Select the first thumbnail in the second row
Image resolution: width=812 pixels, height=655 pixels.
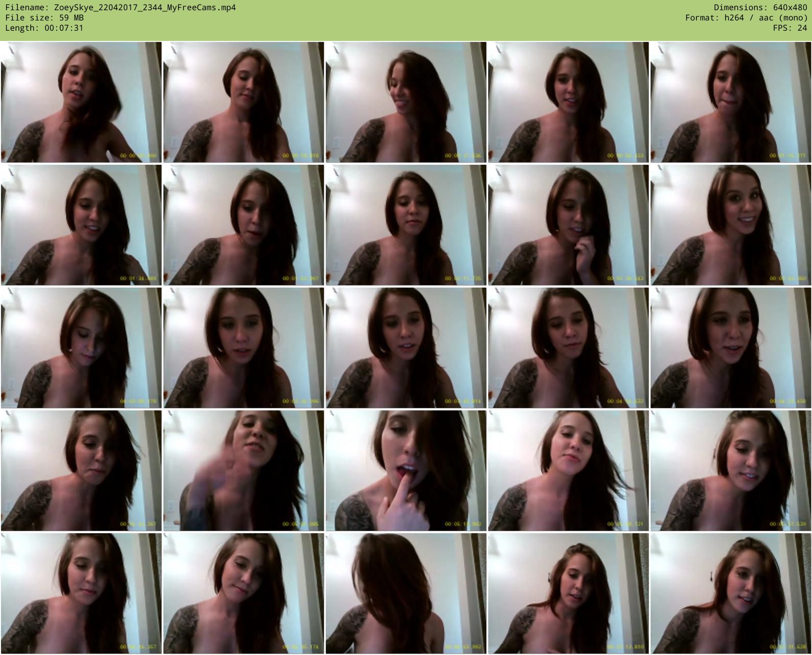click(x=81, y=225)
